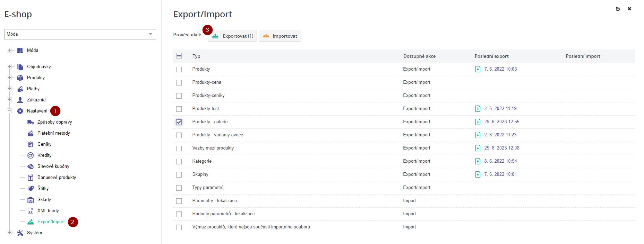The image size is (644, 244).
Task: Click the Nastavení gear icon
Action: pyautogui.click(x=20, y=111)
